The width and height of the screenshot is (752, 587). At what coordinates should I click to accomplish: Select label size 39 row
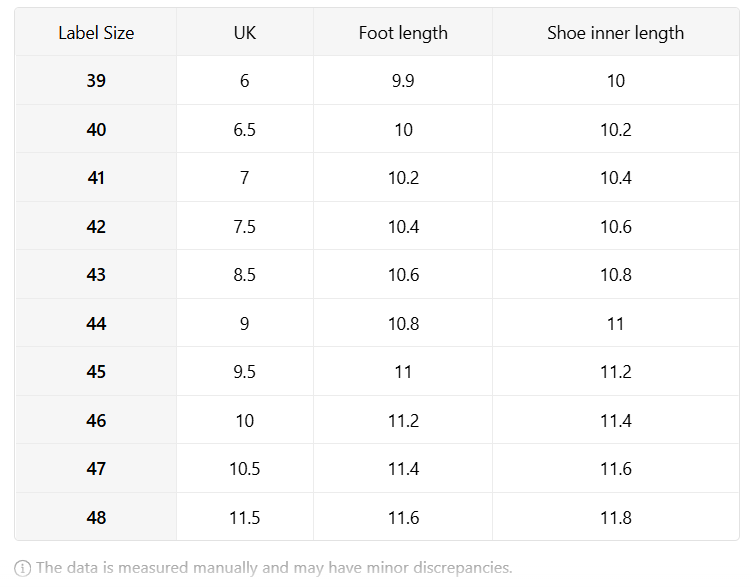377,81
